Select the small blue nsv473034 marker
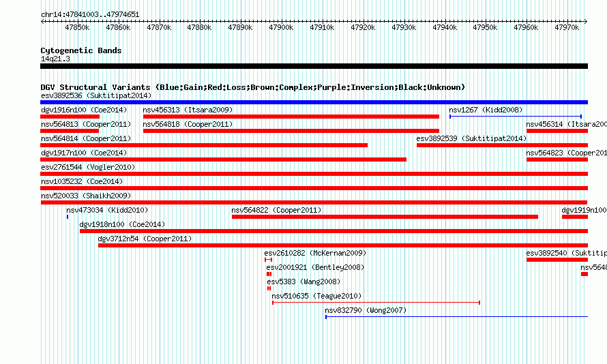The image size is (607, 364). point(68,217)
